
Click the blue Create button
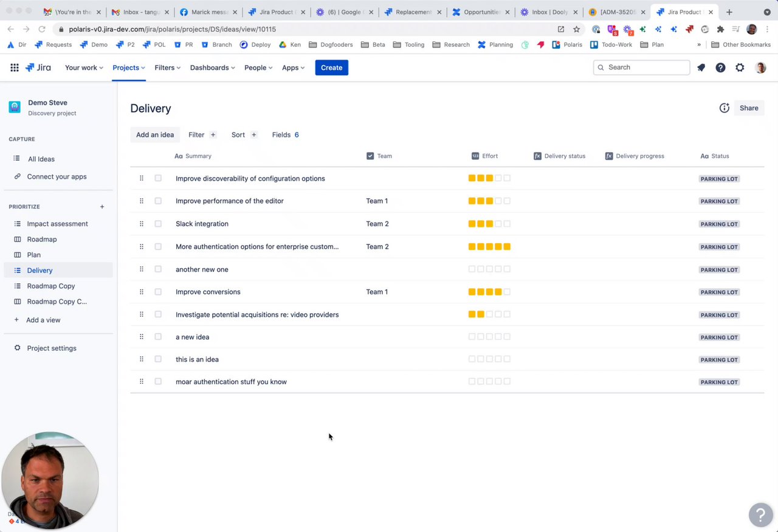331,67
